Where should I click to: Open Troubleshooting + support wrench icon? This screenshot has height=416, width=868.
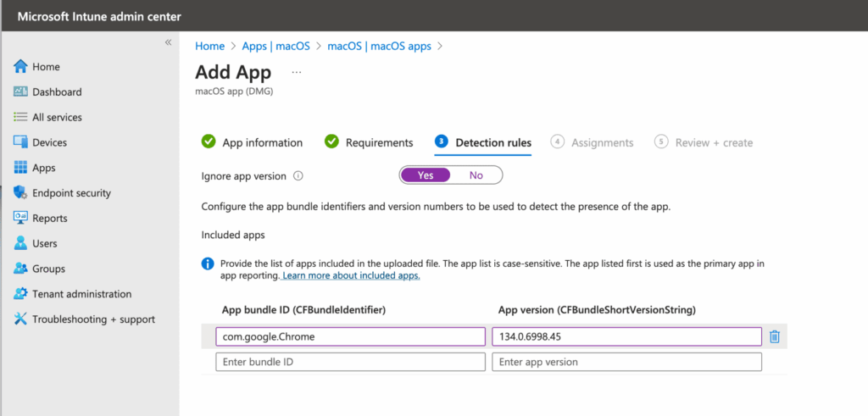tap(21, 319)
